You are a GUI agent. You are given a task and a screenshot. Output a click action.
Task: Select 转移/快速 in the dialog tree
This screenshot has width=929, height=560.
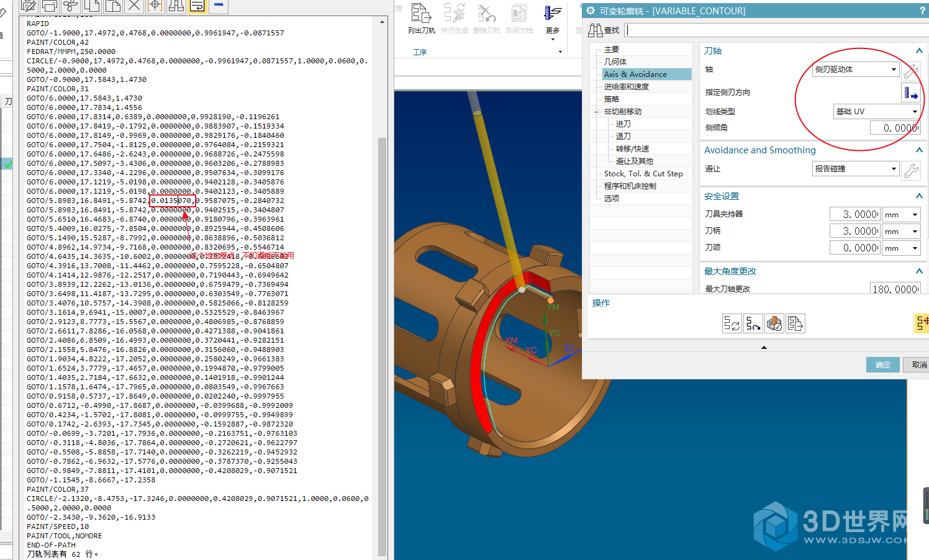click(632, 148)
